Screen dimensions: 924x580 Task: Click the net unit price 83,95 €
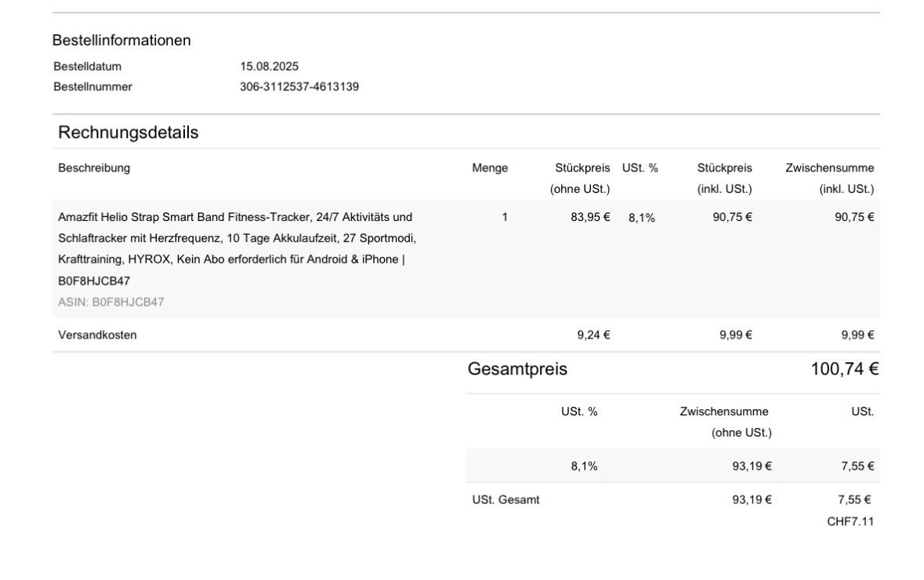pos(590,217)
